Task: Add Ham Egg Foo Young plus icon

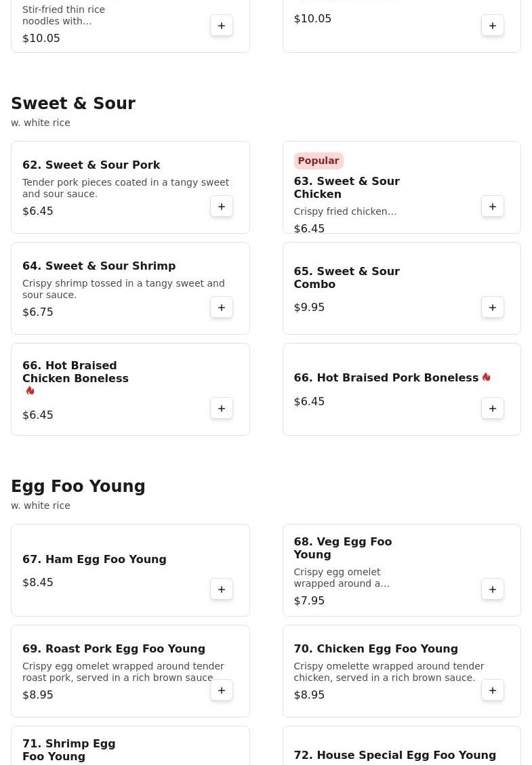Action: pyautogui.click(x=222, y=589)
